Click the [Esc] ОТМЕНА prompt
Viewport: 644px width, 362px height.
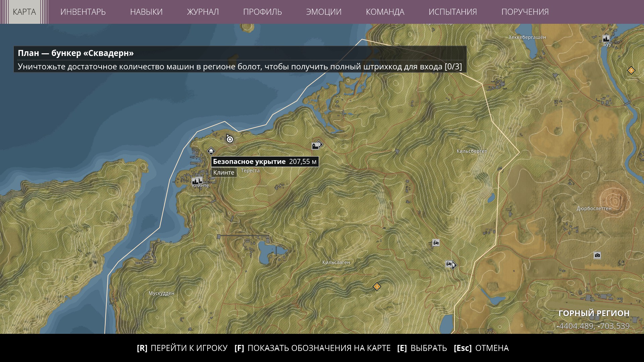[481, 348]
